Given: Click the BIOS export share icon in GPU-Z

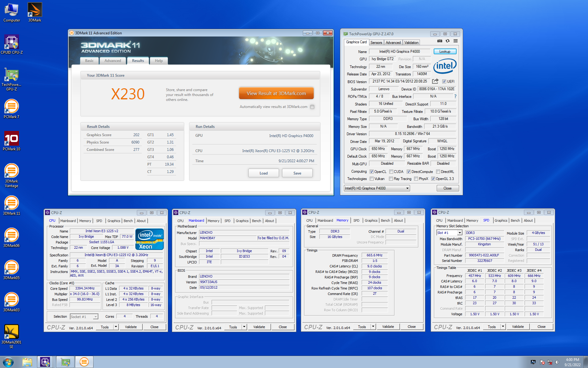Looking at the screenshot, I should pos(435,81).
